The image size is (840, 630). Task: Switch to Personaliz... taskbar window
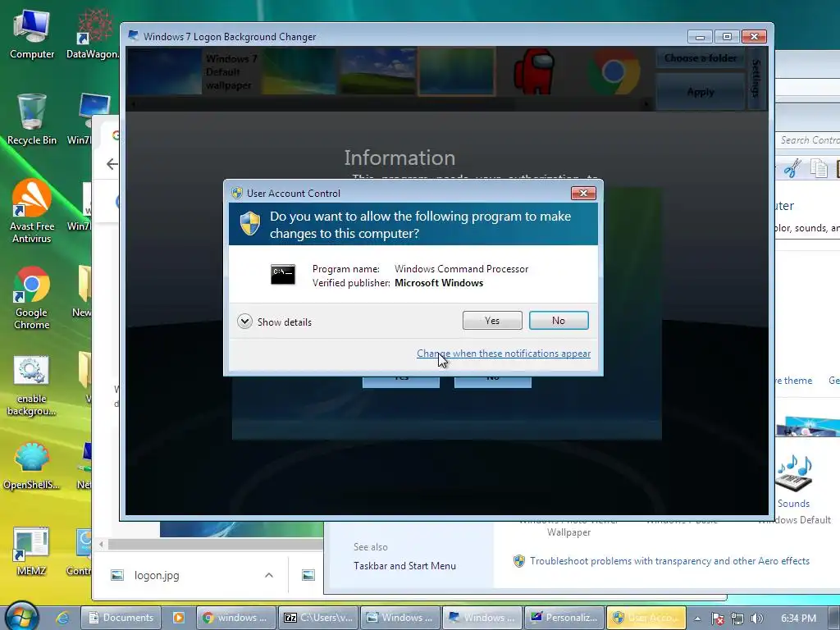564,618
